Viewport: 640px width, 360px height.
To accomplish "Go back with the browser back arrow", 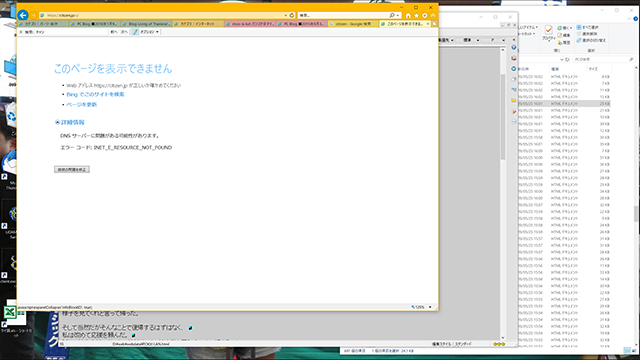I will coord(23,15).
